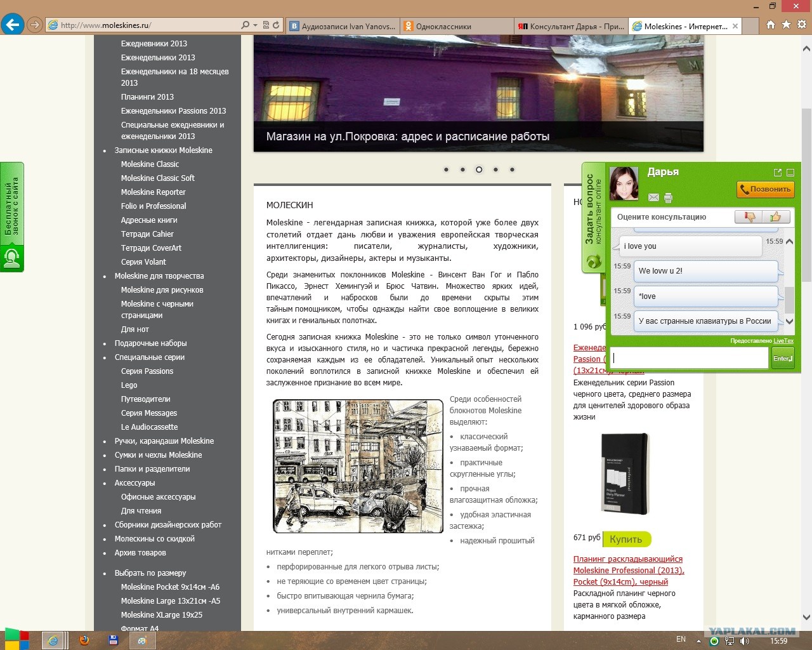The image size is (812, 650).
Task: Pop out the chat into separate window
Action: pos(778,173)
